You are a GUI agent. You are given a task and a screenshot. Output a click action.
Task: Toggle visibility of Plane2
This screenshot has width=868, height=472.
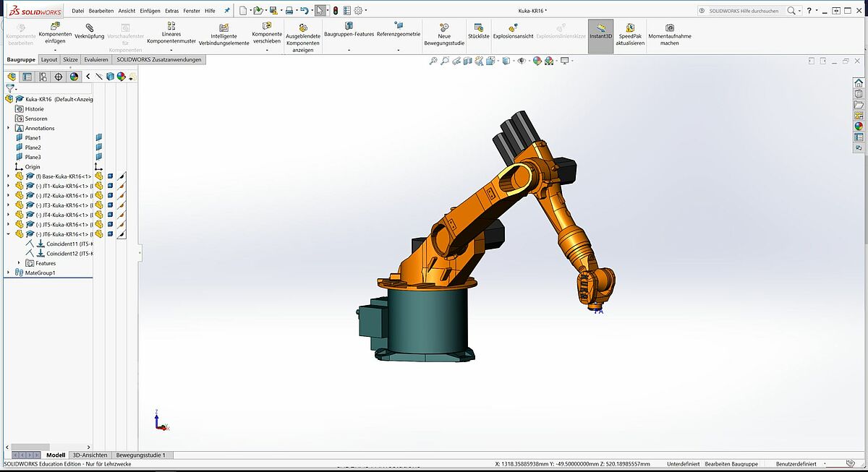(x=98, y=147)
